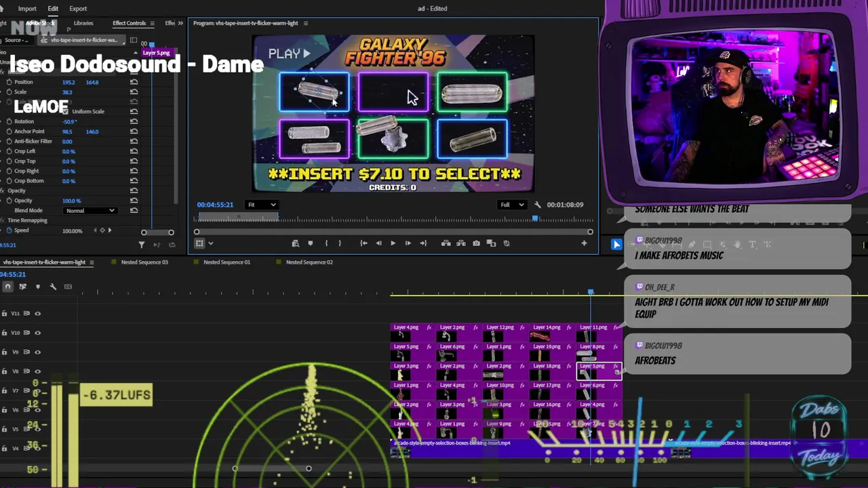The width and height of the screenshot is (868, 488).
Task: Add a Speed keyframe diamond
Action: [x=102, y=230]
